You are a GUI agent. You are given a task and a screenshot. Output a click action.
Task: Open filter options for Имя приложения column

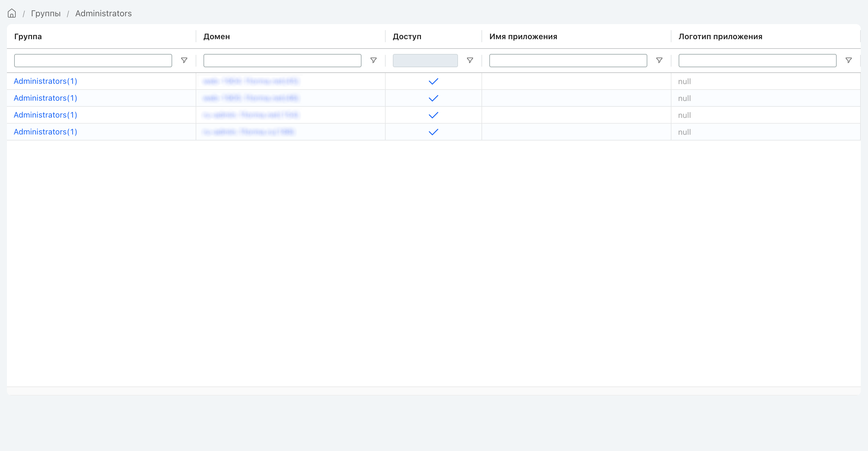point(659,60)
